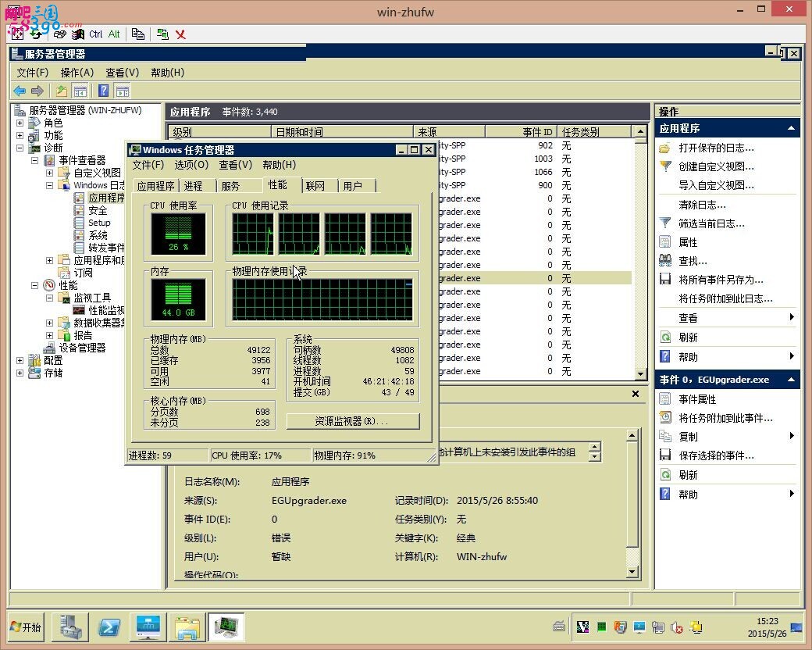This screenshot has width=812, height=650.
Task: Collapse the 事件 0, EGUpgrader.exe section header
Action: point(791,380)
